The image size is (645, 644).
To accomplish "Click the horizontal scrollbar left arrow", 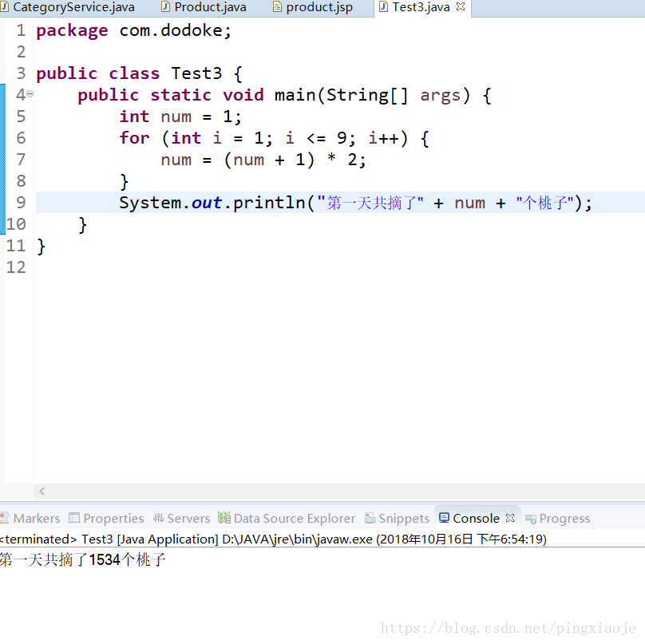I will point(42,491).
